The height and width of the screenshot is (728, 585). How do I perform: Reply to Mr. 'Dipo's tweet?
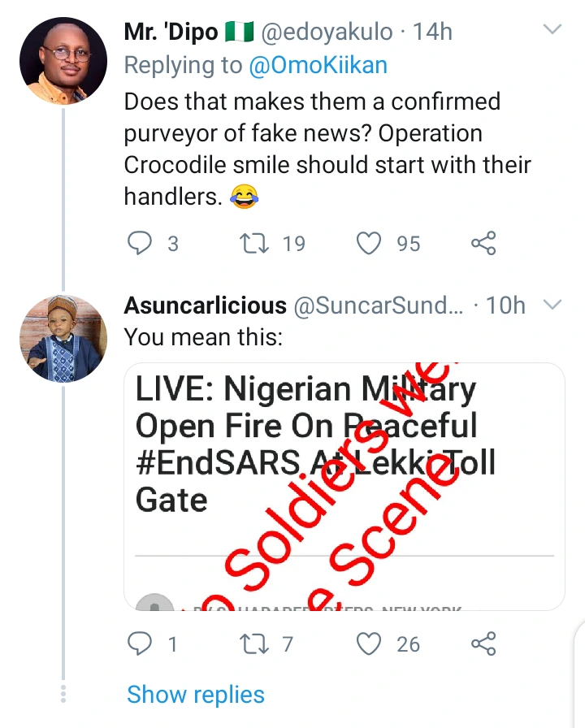click(x=141, y=242)
